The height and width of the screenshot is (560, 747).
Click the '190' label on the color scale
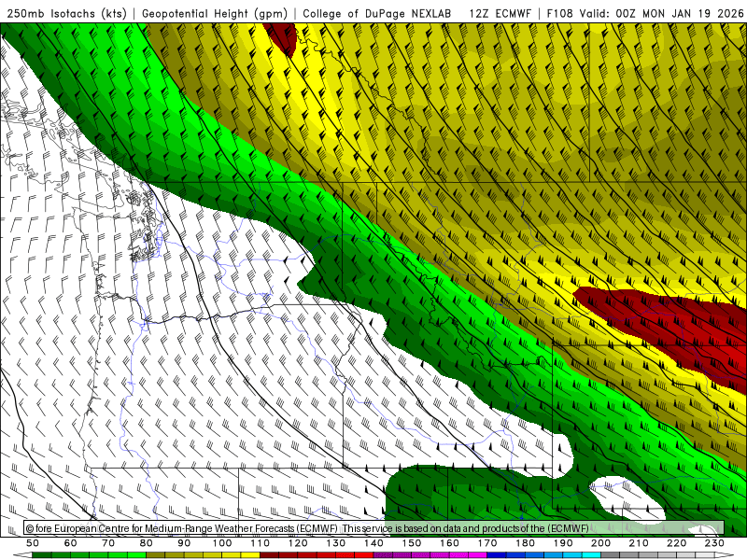click(563, 543)
